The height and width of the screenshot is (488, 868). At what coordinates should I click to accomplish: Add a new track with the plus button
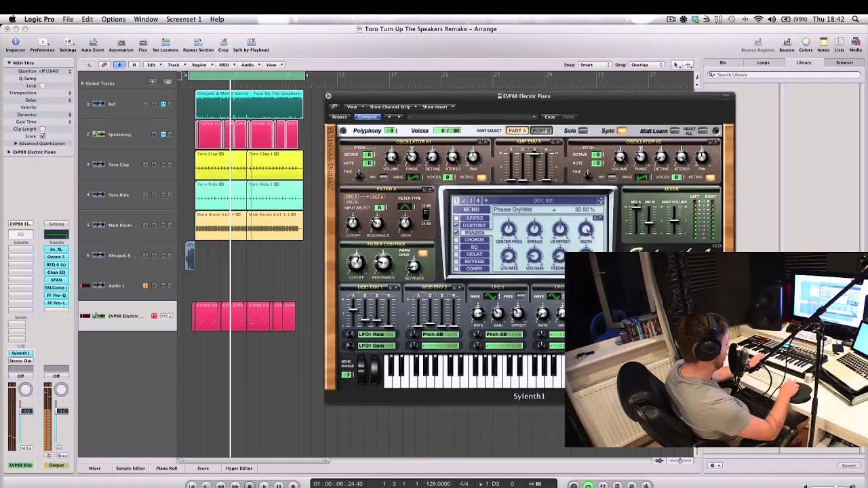153,82
